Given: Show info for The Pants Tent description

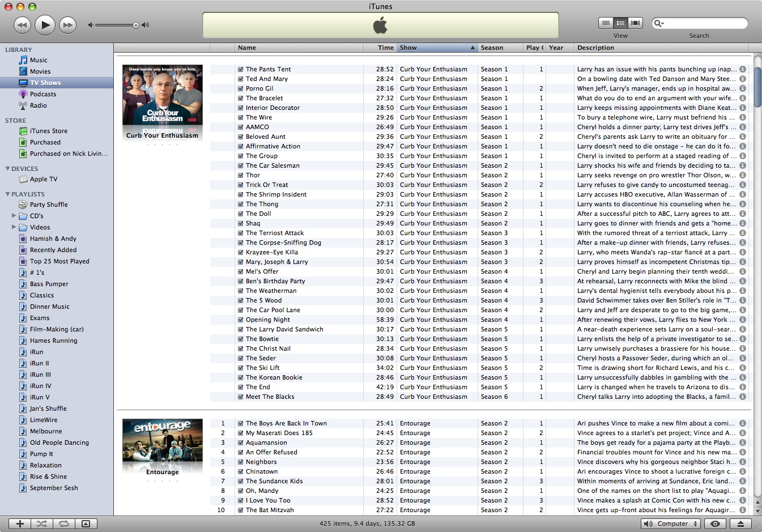Looking at the screenshot, I should [x=743, y=69].
